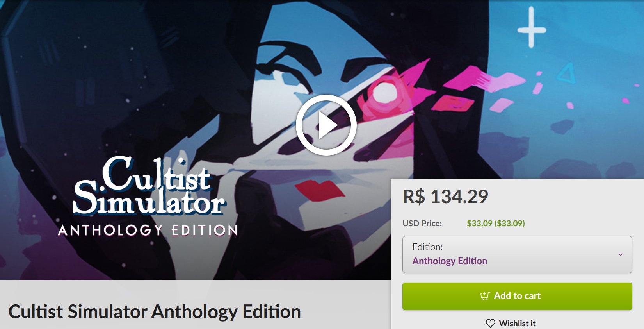Image resolution: width=644 pixels, height=329 pixels.
Task: Click the green $33.09 USD price
Action: click(480, 223)
